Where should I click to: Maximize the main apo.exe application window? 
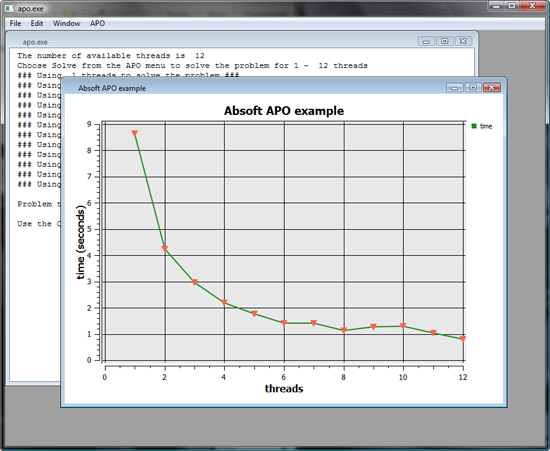(512, 6)
